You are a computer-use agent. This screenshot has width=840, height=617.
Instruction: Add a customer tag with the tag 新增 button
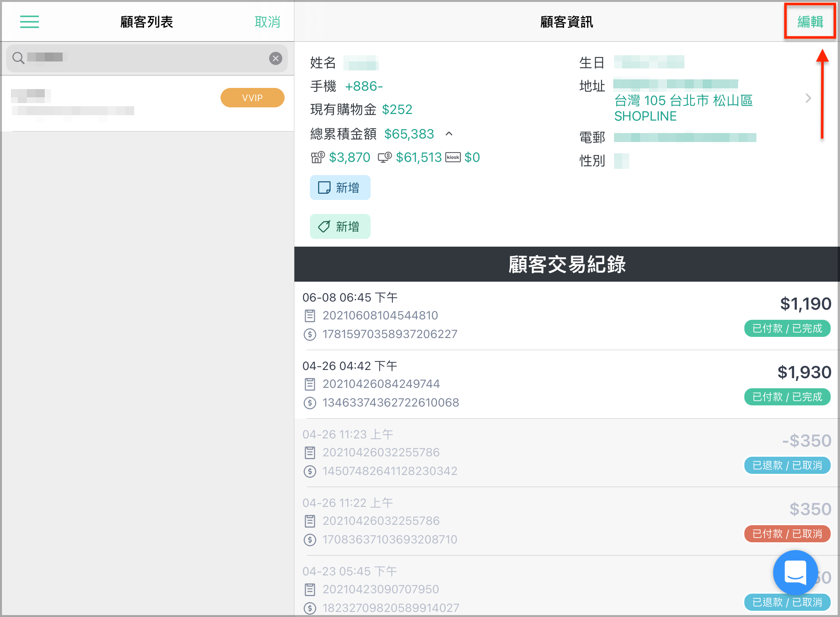click(x=340, y=226)
